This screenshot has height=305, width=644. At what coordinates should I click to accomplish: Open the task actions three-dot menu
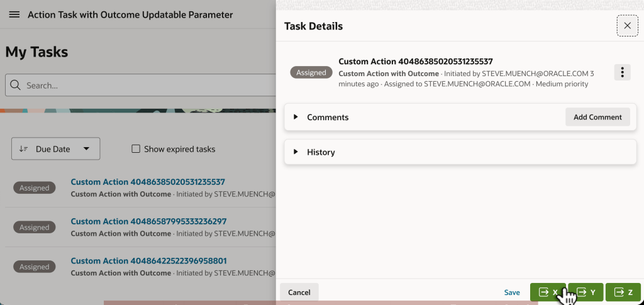click(621, 72)
